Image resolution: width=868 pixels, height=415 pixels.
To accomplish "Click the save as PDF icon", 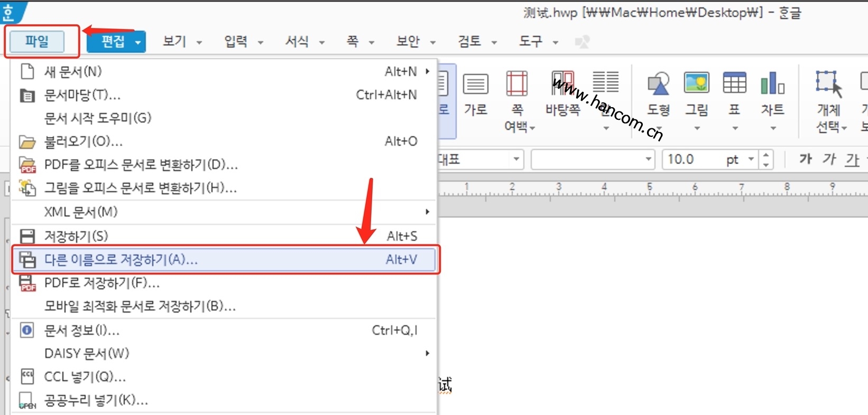I will click(x=27, y=284).
